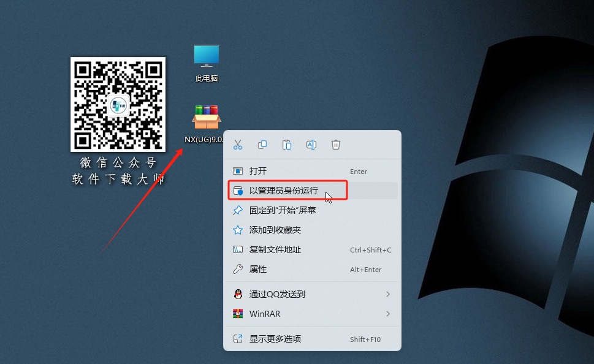Click the star icon beside 添加到收藏夹
This screenshot has height=364, width=594.
236,230
